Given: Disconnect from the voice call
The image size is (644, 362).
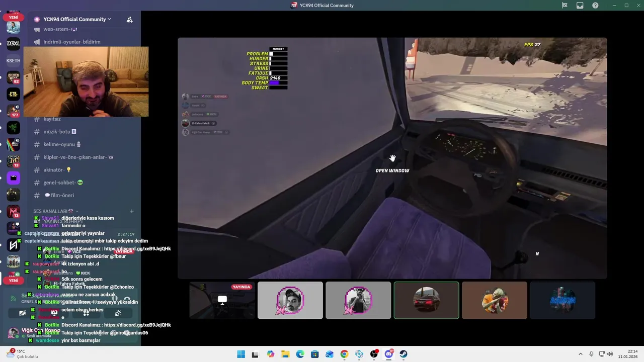Looking at the screenshot, I should (x=127, y=298).
